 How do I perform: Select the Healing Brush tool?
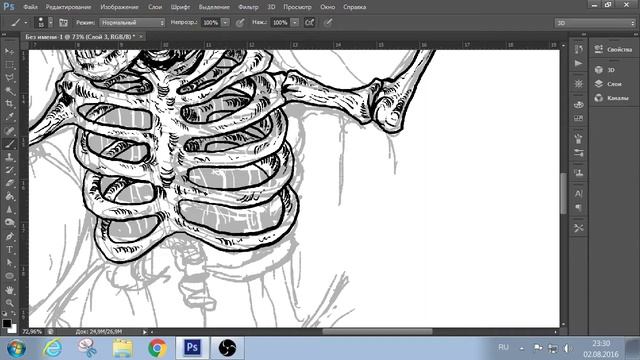[x=9, y=131]
